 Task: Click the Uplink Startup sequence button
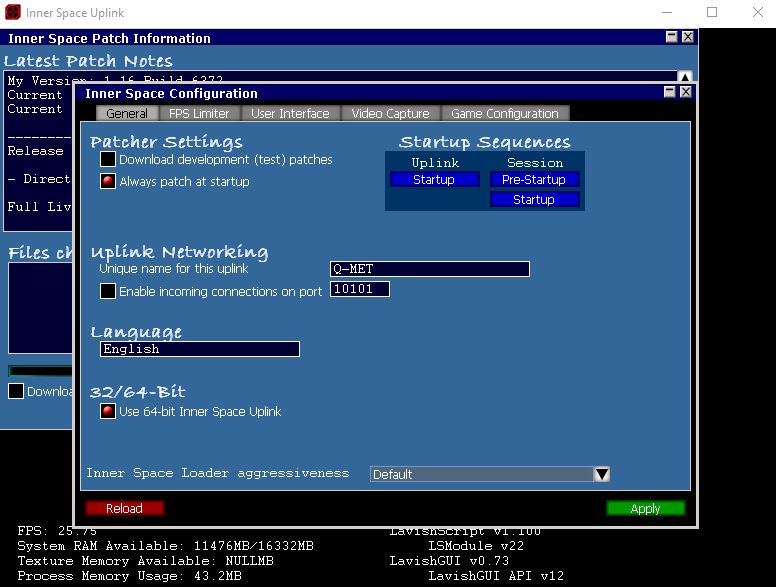435,179
